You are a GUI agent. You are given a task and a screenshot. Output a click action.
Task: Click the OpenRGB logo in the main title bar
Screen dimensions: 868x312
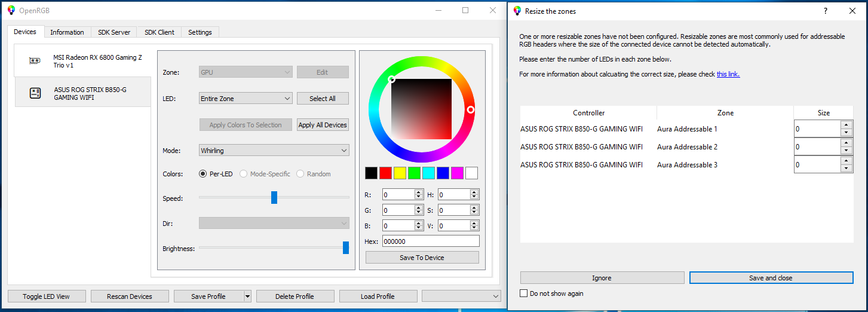pyautogui.click(x=11, y=10)
